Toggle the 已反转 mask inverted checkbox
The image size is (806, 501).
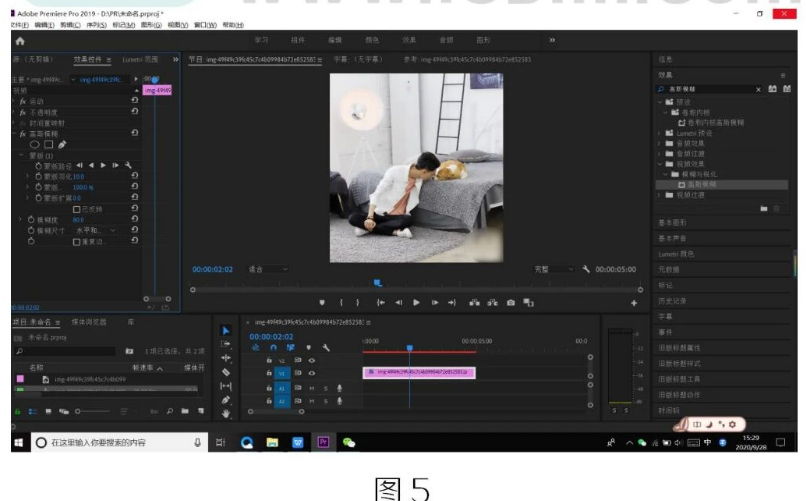(77, 208)
